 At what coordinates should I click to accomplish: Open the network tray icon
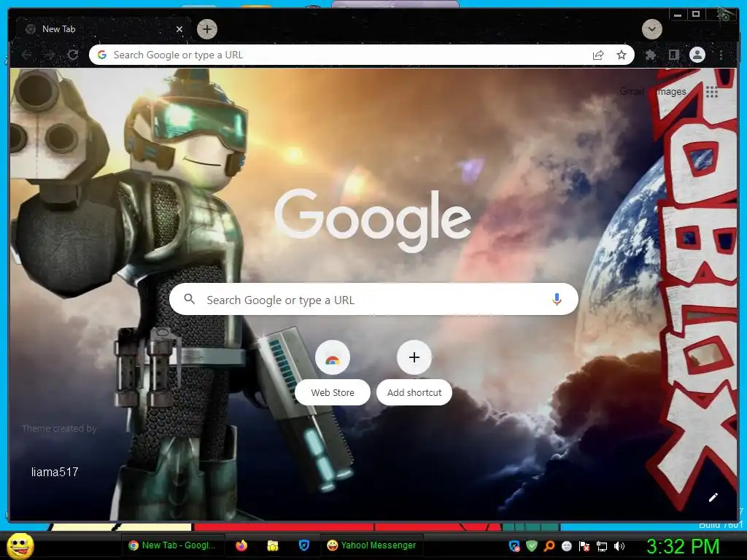tap(602, 546)
